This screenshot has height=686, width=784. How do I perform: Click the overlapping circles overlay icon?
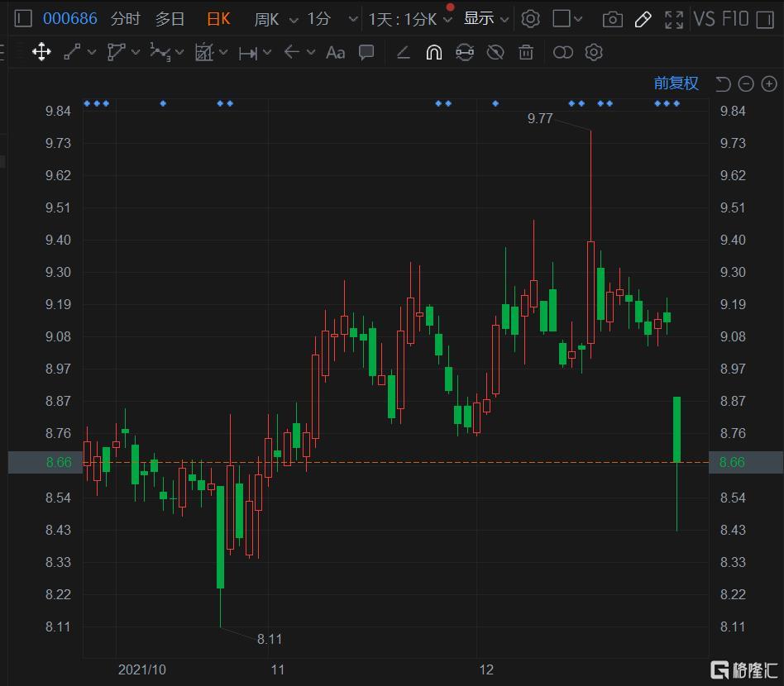[563, 52]
